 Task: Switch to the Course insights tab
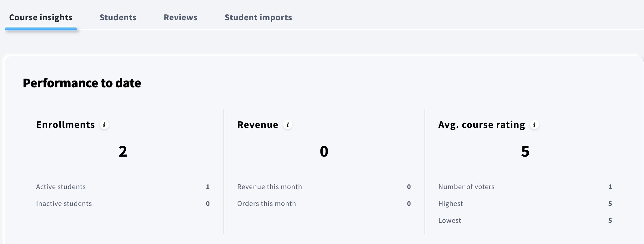click(41, 17)
